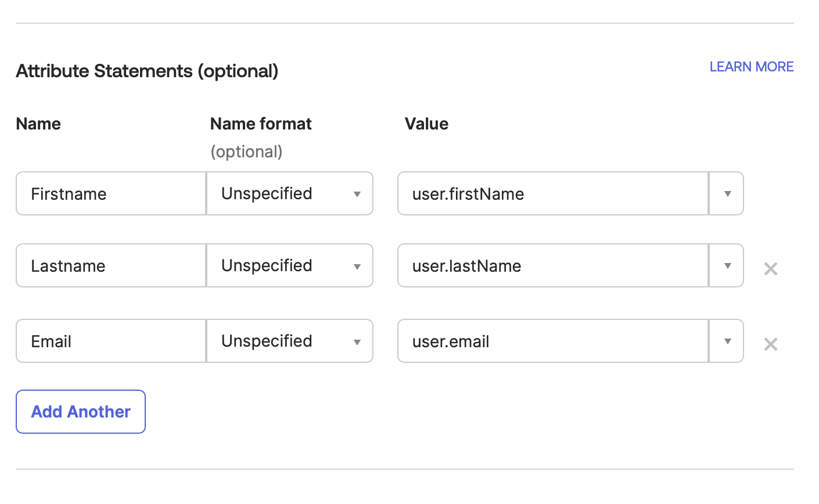Screen dimensions: 819x504
Task: Expand the user.lastName value dropdown
Action: 726,265
